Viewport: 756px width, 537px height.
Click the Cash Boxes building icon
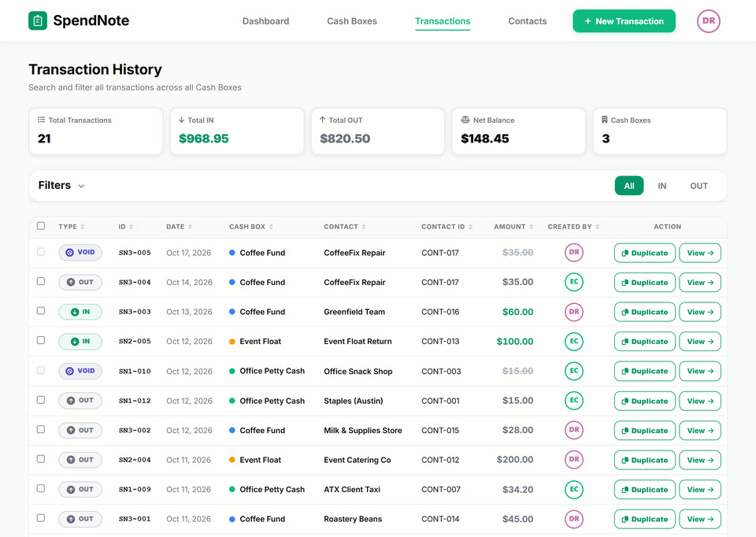coord(605,120)
